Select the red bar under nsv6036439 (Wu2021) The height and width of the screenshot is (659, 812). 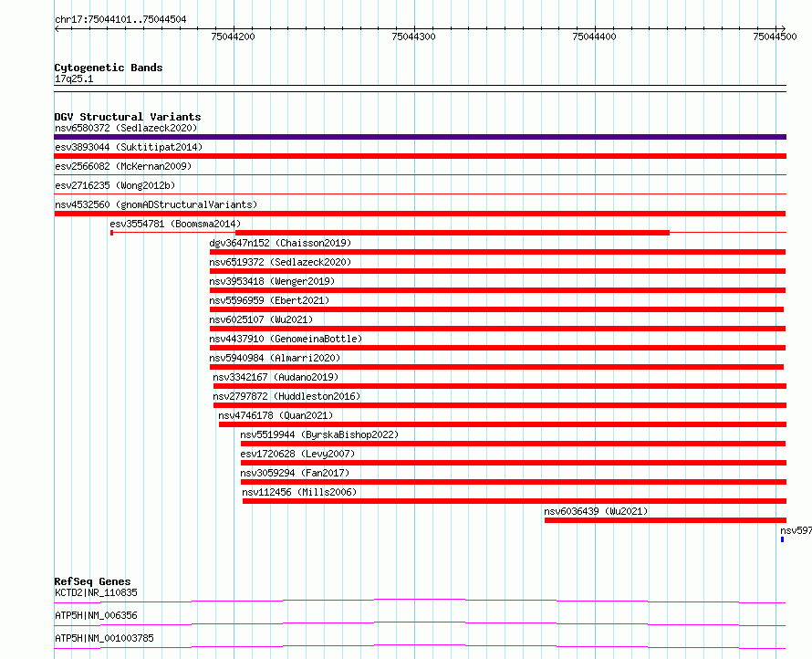pos(664,520)
